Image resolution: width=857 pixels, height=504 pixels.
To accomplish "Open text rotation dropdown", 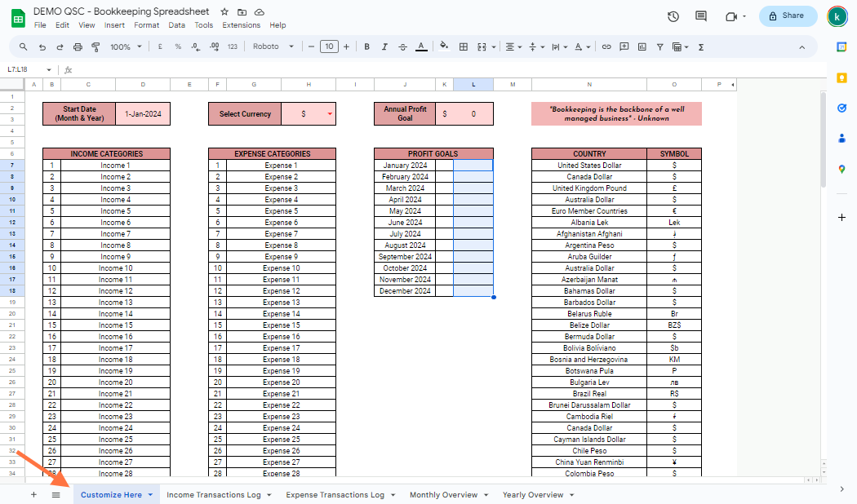I will coord(582,47).
